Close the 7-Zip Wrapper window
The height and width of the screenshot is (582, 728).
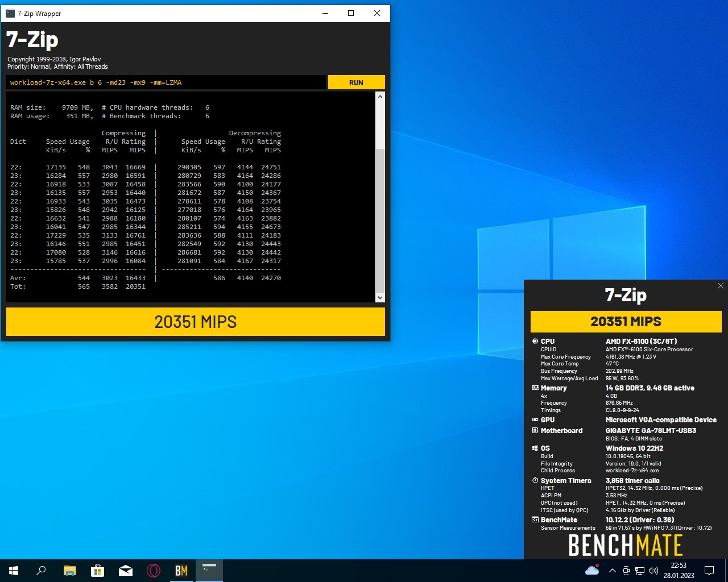click(377, 13)
